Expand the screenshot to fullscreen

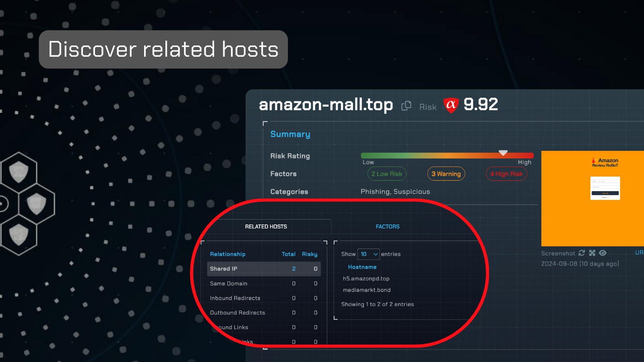[x=592, y=253]
